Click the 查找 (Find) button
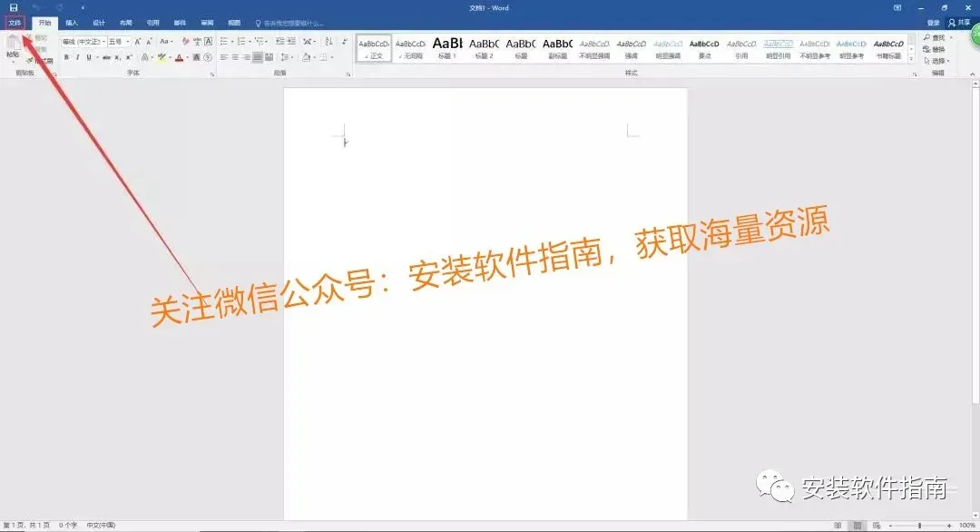Viewport: 980px width, 532px height. click(935, 37)
